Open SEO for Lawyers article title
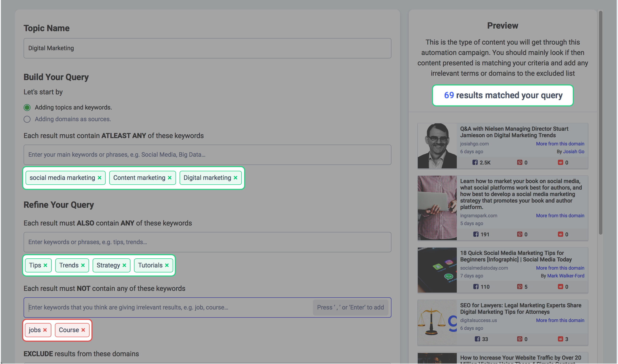618x364 pixels. point(521,309)
